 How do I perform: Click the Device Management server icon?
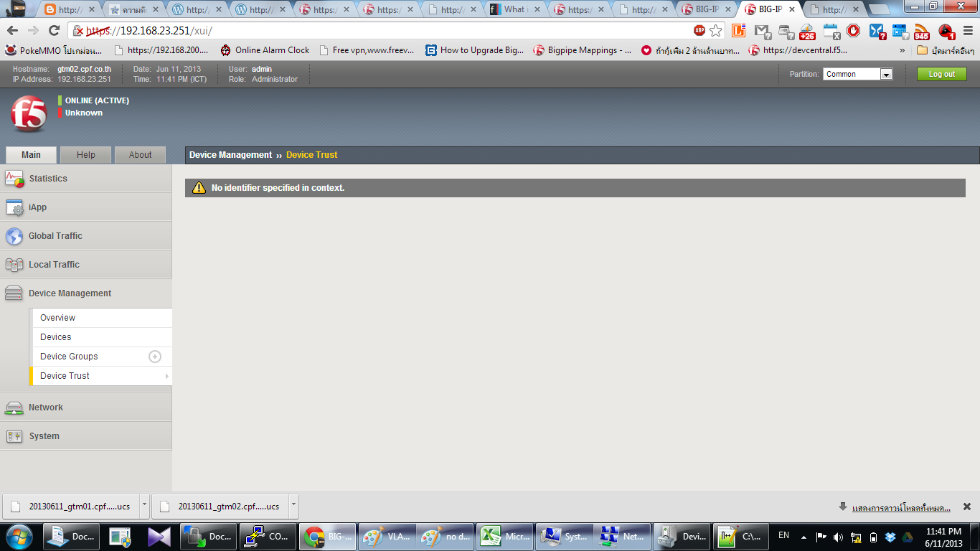click(14, 293)
